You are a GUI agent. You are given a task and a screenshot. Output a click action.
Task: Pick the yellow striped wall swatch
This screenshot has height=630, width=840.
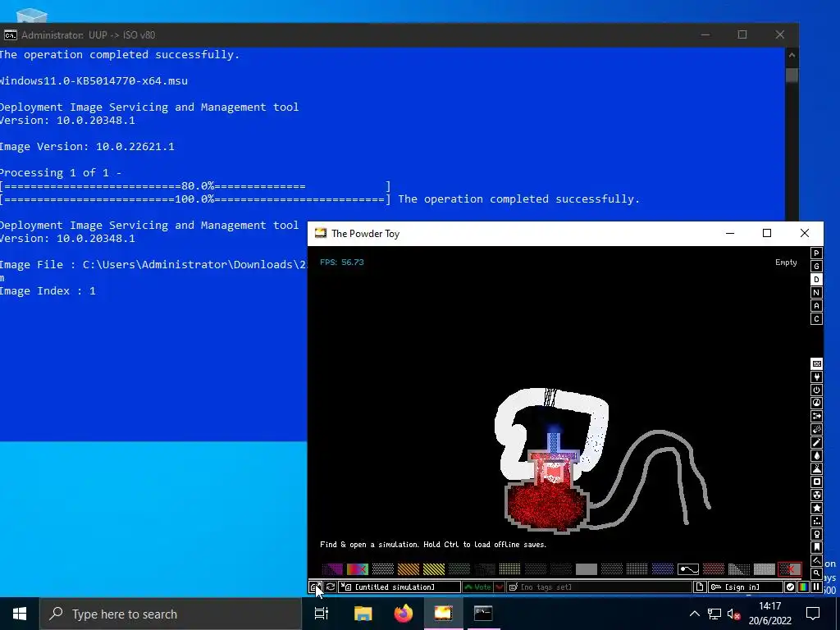pyautogui.click(x=434, y=569)
